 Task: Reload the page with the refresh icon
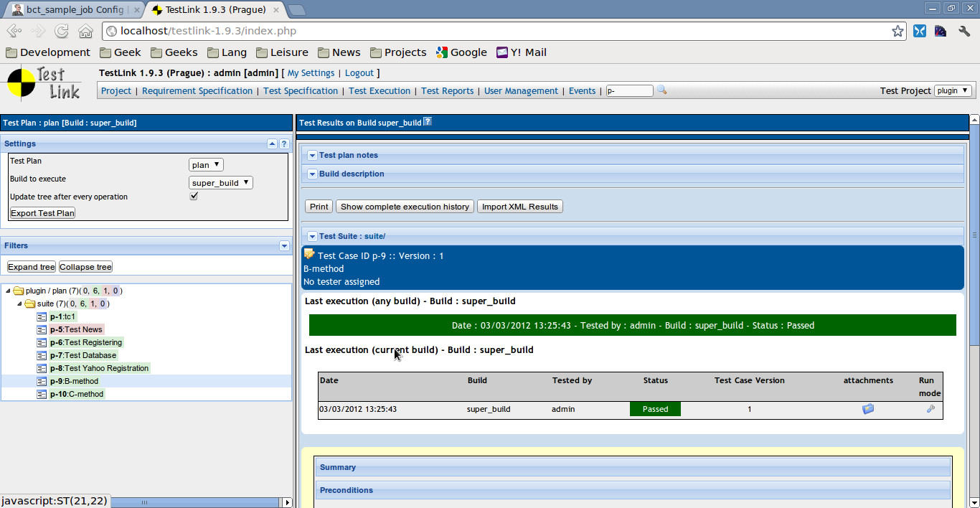(x=62, y=31)
